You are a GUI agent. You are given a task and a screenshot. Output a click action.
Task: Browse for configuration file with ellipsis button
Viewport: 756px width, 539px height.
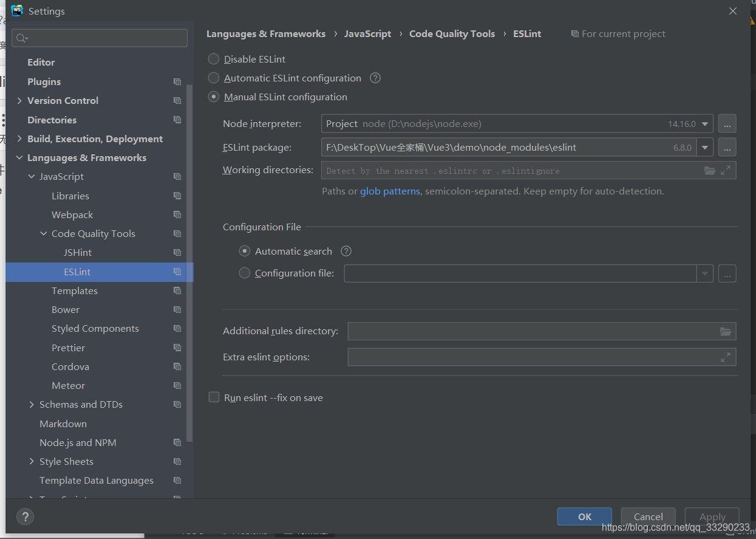[x=727, y=273]
